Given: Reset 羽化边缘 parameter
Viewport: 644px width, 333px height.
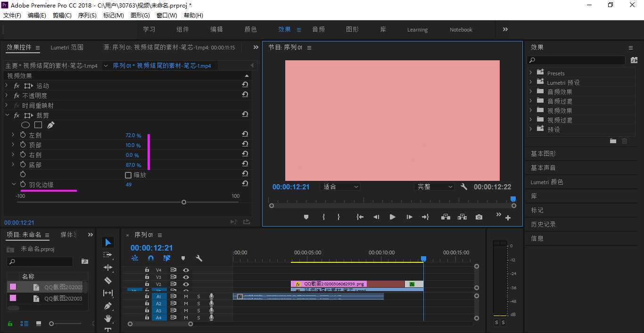Looking at the screenshot, I should point(245,184).
